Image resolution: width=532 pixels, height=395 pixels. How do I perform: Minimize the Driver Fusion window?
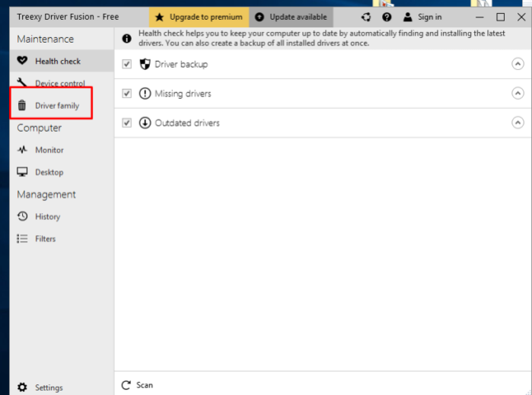point(479,17)
